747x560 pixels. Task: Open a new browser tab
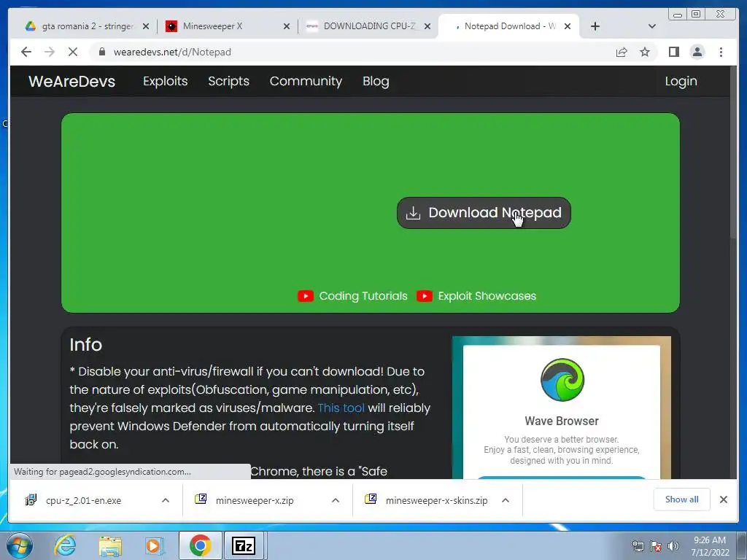tap(595, 26)
